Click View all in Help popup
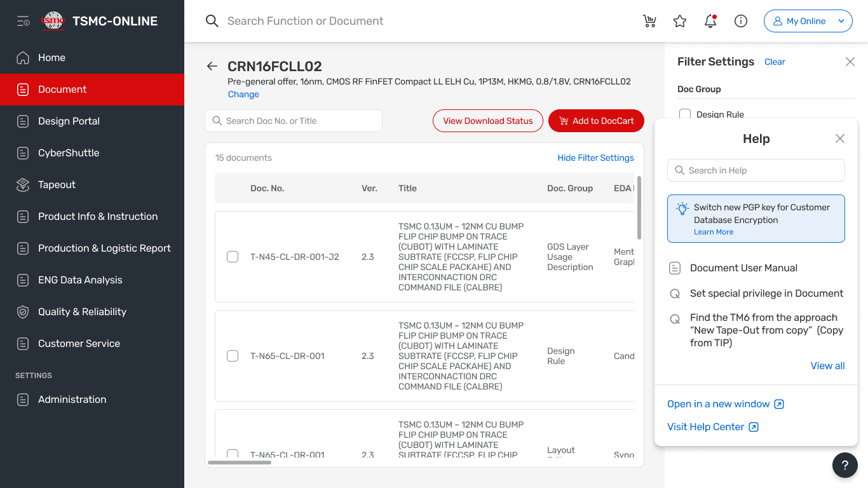Screen dimensions: 868x488 (x=827, y=366)
